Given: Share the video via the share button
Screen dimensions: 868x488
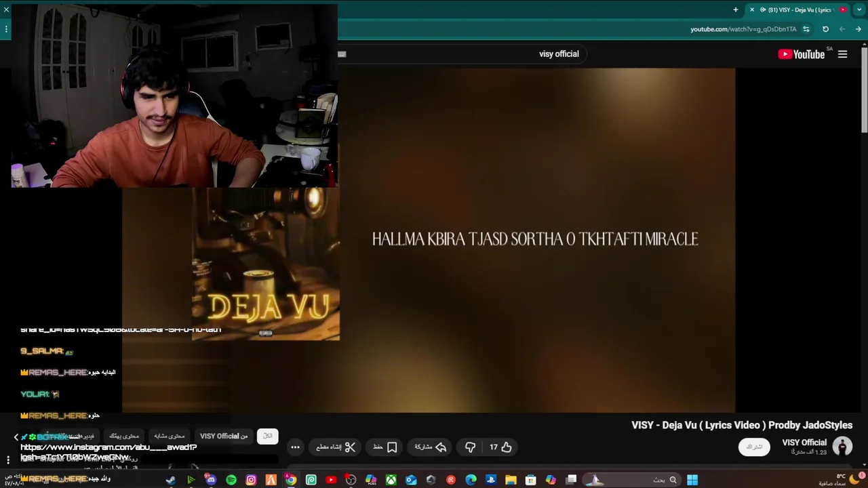Looking at the screenshot, I should (431, 447).
